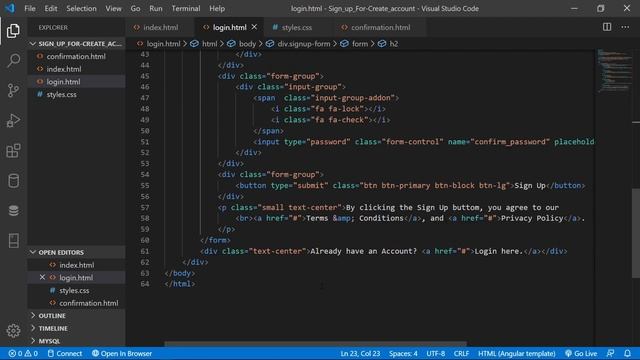This screenshot has height=360, width=640.
Task: Switch to the index.html editor tab
Action: point(160,27)
